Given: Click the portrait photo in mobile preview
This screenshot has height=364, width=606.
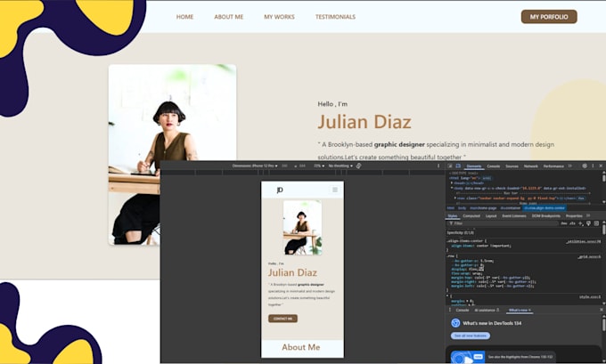Looking at the screenshot, I should [302, 228].
